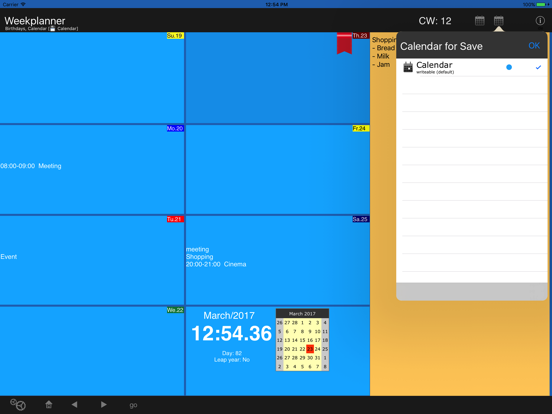Open the meeting entry on Saturday
Viewport: 552px width, 414px height.
(197, 249)
